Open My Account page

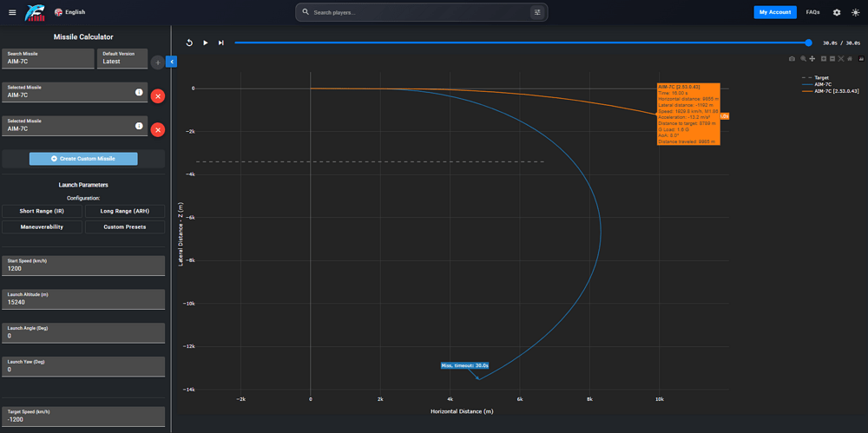coord(775,12)
